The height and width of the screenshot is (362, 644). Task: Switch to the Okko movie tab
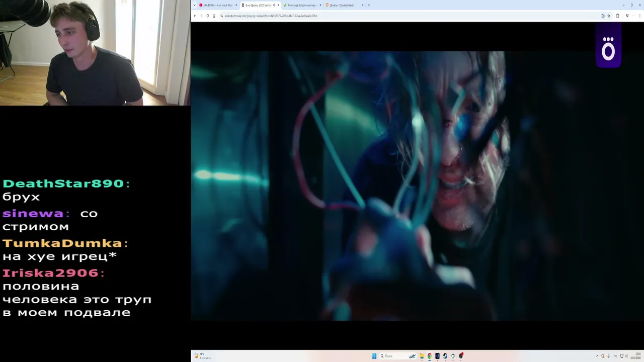260,5
